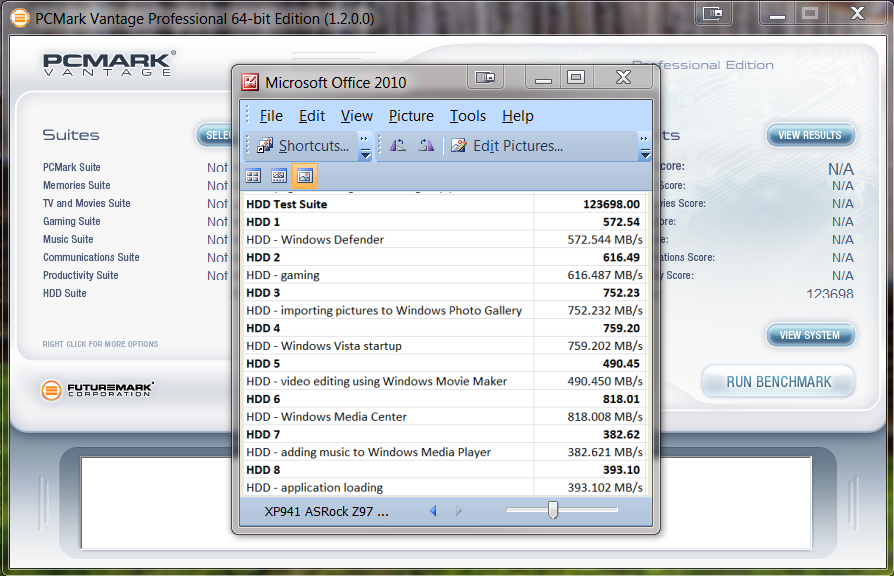The width and height of the screenshot is (894, 576).
Task: Select Single Picture view icon
Action: click(x=305, y=176)
